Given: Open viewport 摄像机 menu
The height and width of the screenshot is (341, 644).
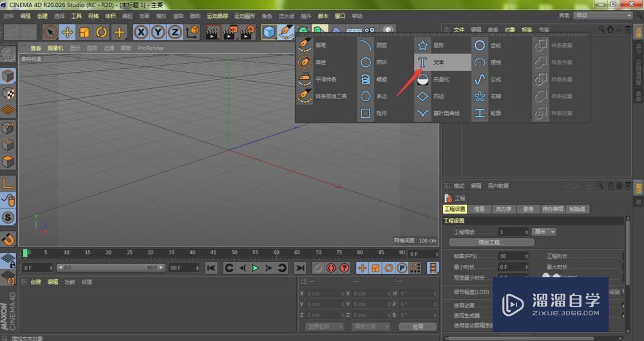Looking at the screenshot, I should (55, 48).
